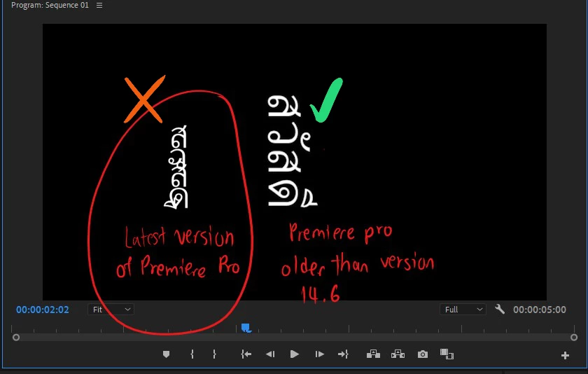Click the Add Marker button
Viewport: 588px width, 374px height.
pyautogui.click(x=166, y=354)
